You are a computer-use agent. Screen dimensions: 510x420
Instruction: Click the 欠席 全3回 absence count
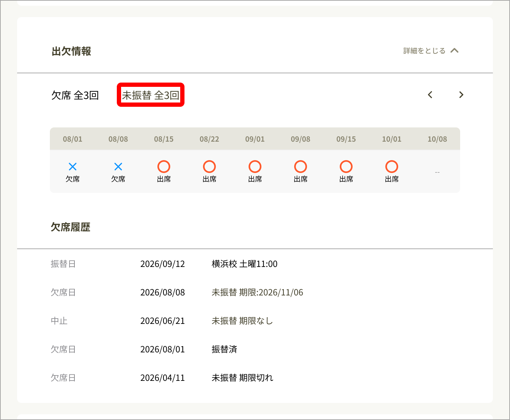coord(75,95)
